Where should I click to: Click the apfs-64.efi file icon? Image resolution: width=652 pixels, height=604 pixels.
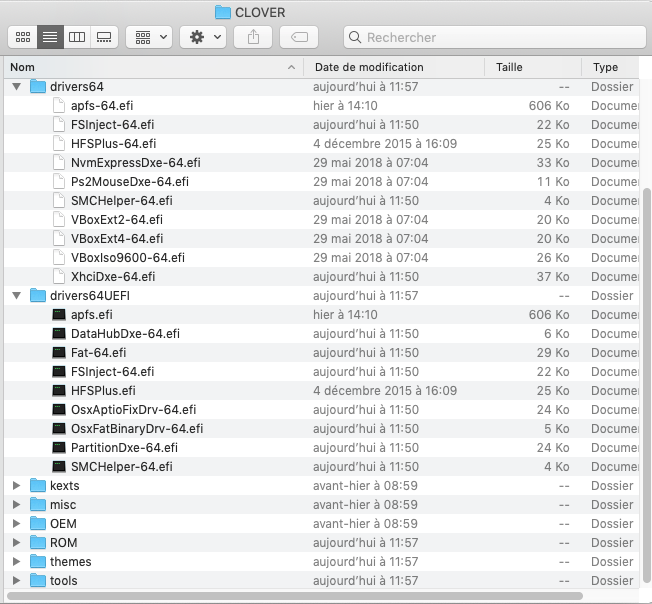coord(59,106)
